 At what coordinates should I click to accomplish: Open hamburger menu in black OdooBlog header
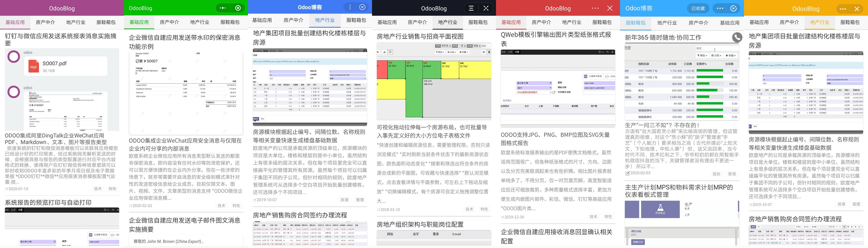click(471, 8)
